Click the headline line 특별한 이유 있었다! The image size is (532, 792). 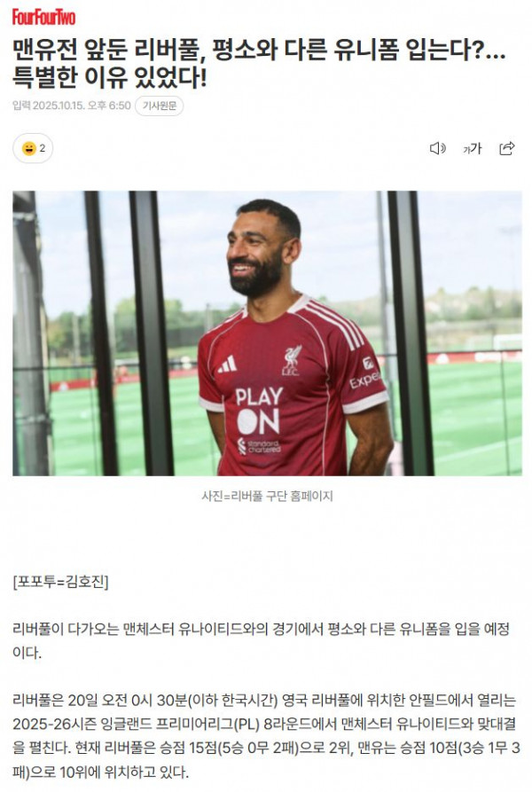pos(110,77)
